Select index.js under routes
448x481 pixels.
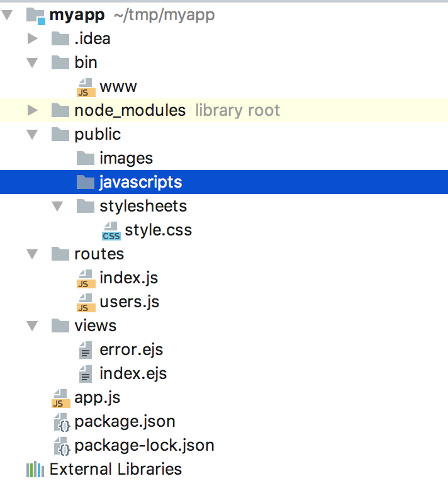(128, 278)
